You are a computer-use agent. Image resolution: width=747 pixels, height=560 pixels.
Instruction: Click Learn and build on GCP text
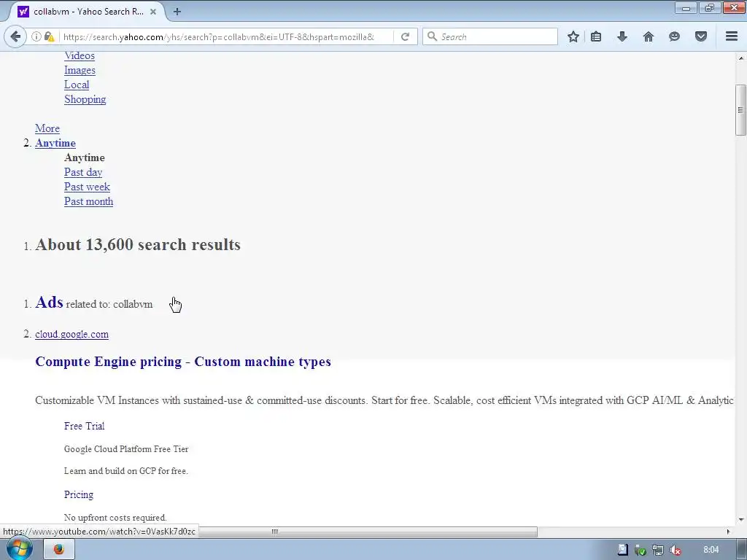coord(125,471)
